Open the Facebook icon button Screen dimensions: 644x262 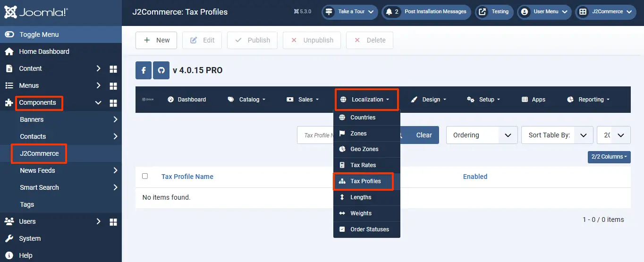[x=144, y=70]
